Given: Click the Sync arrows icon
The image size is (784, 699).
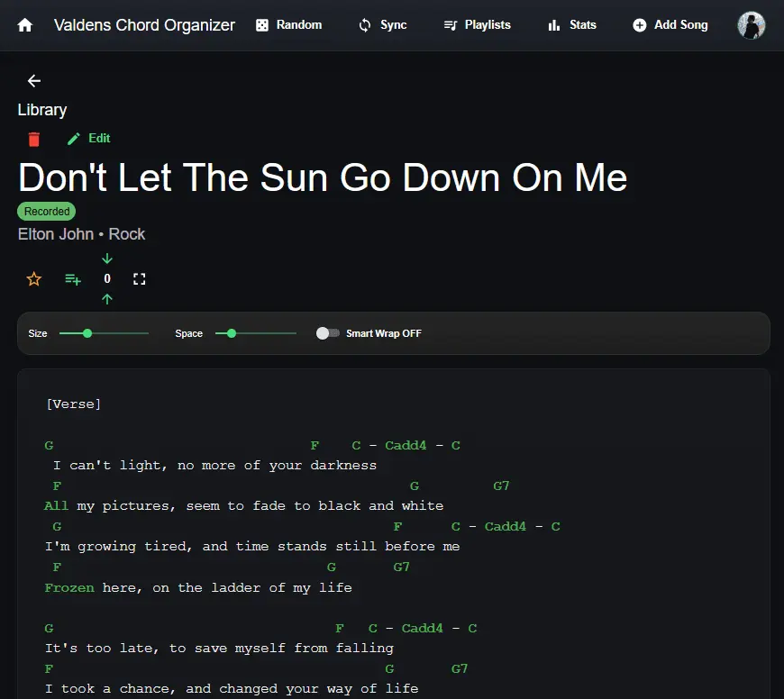Looking at the screenshot, I should click(365, 25).
